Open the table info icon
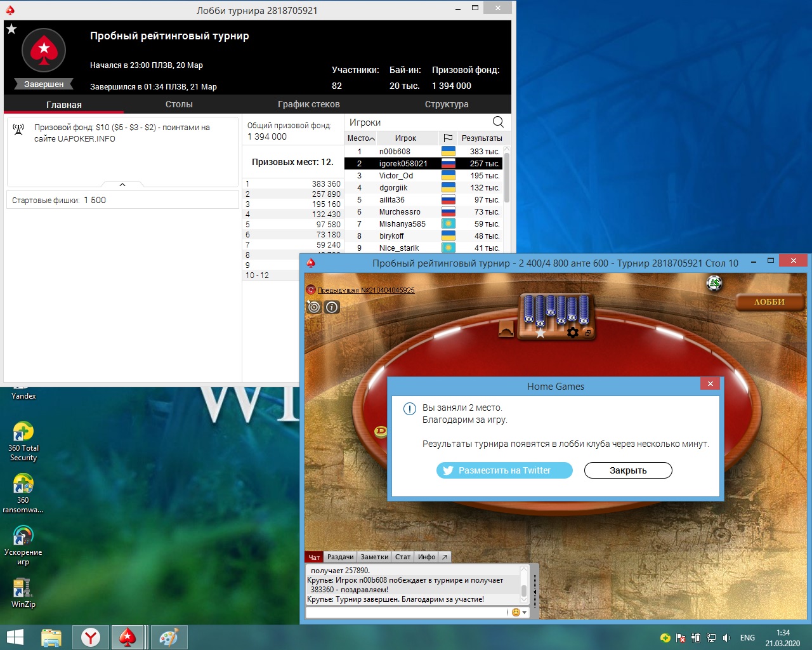 332,307
